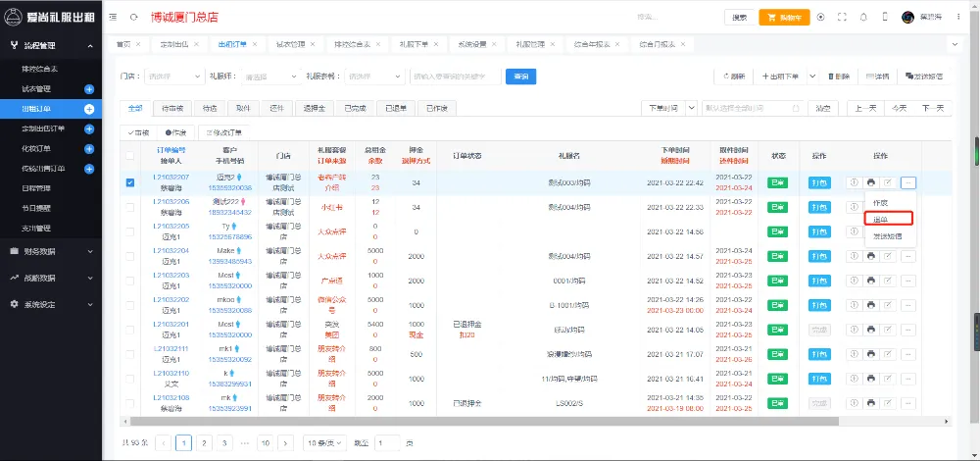Open the 礼服师 dropdown filter
This screenshot has width=980, height=461.
coord(268,77)
